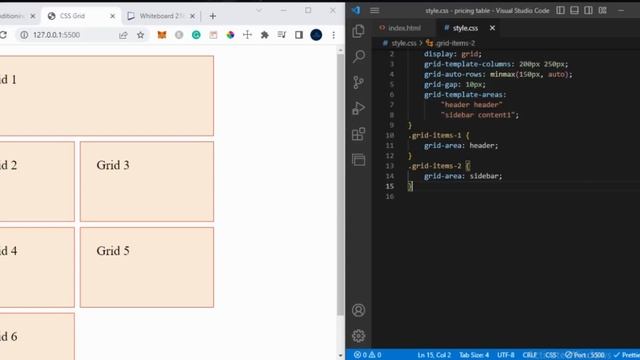Image resolution: width=640 pixels, height=360 pixels.
Task: Open the Run and Debug view
Action: tap(358, 108)
